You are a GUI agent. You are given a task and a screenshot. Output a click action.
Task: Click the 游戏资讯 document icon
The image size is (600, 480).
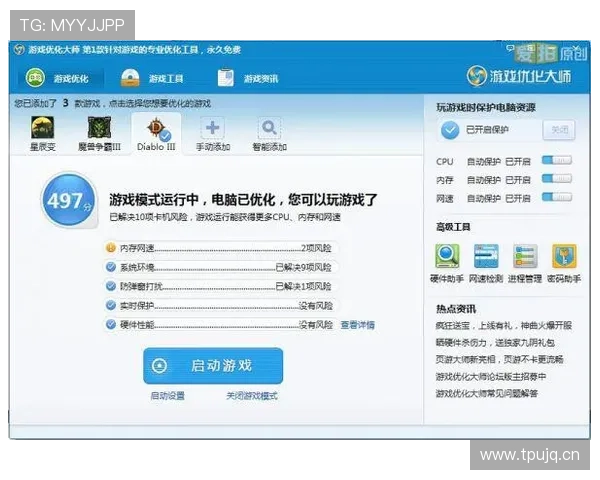[225, 78]
